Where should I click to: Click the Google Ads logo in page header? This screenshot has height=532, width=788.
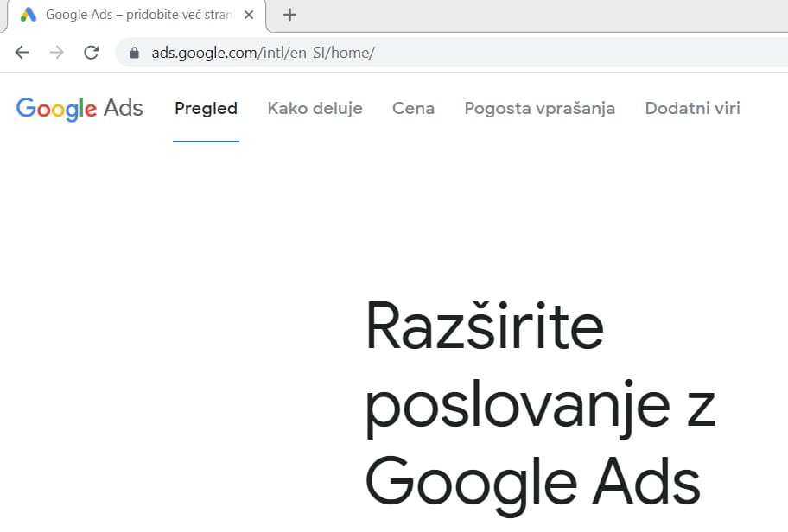click(79, 109)
